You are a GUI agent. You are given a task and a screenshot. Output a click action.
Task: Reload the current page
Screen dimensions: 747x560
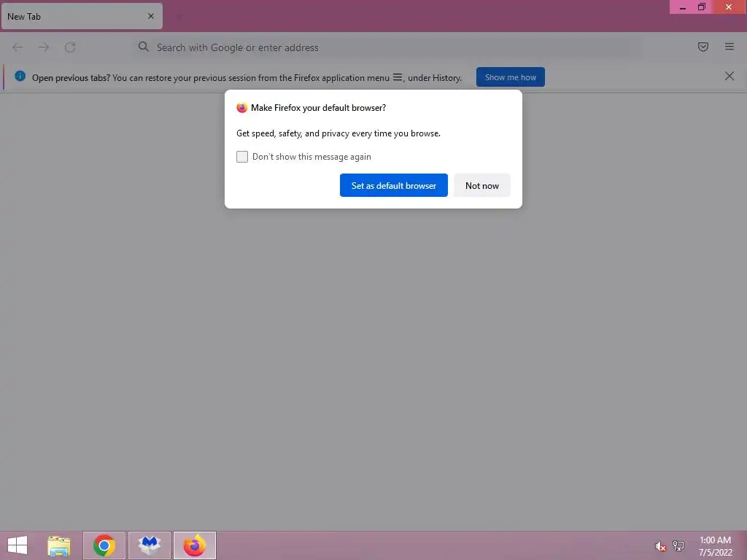point(70,47)
